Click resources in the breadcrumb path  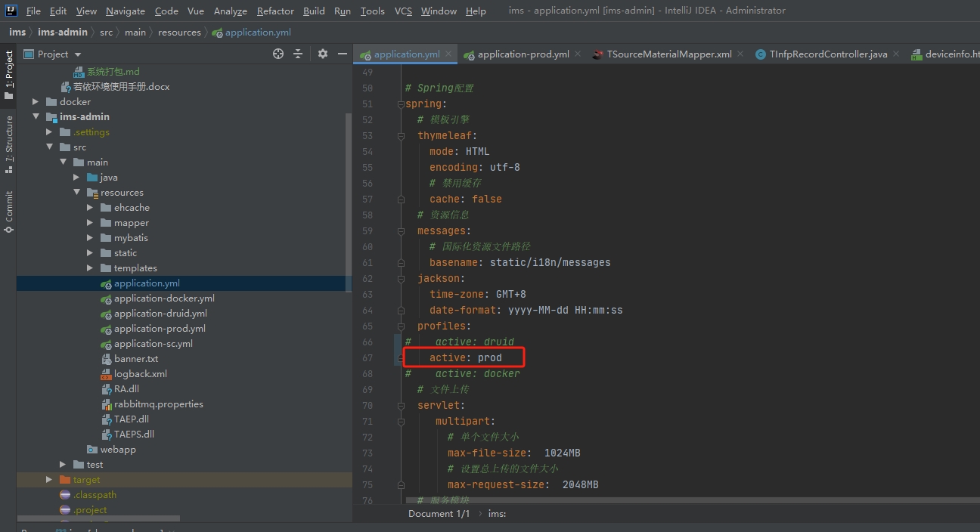tap(180, 32)
